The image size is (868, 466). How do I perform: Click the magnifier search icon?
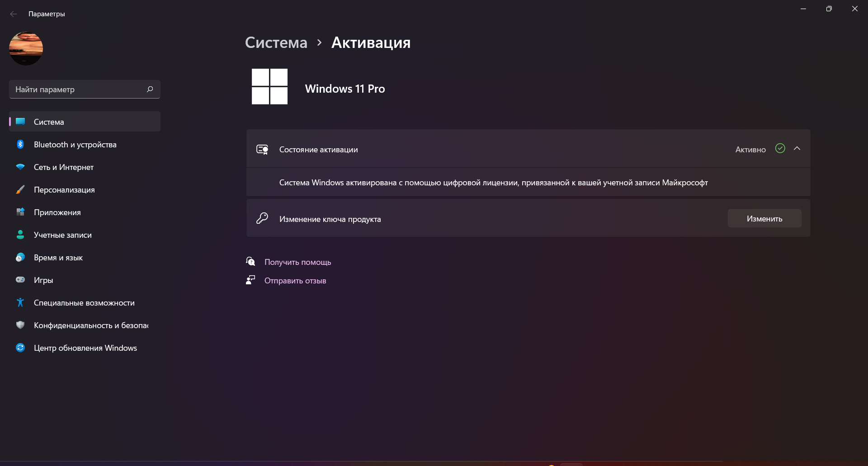coord(150,89)
